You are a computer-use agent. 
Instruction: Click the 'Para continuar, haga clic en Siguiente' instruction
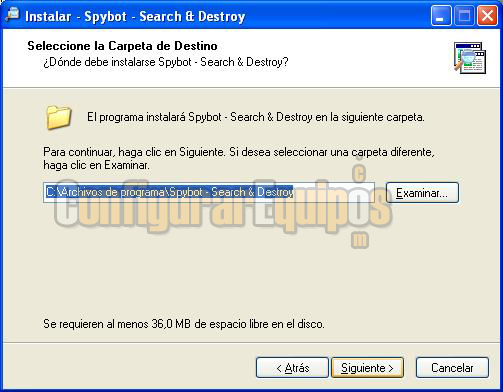coord(239,158)
